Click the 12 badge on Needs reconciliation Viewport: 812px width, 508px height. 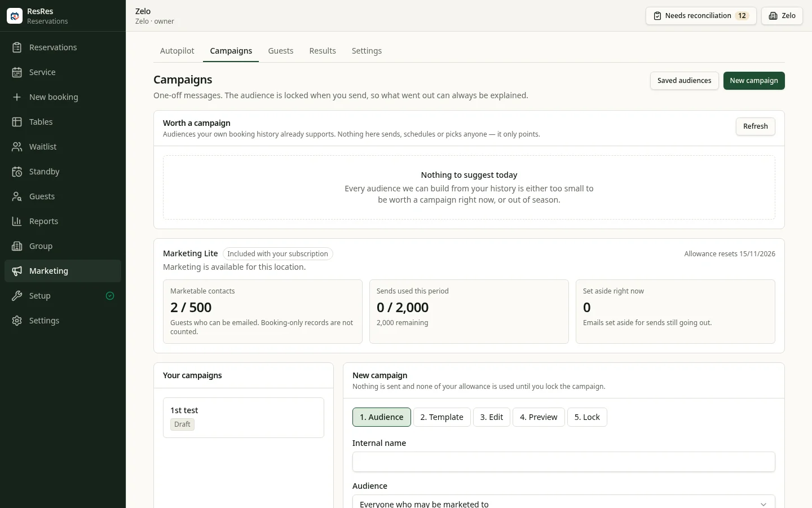tap(742, 16)
